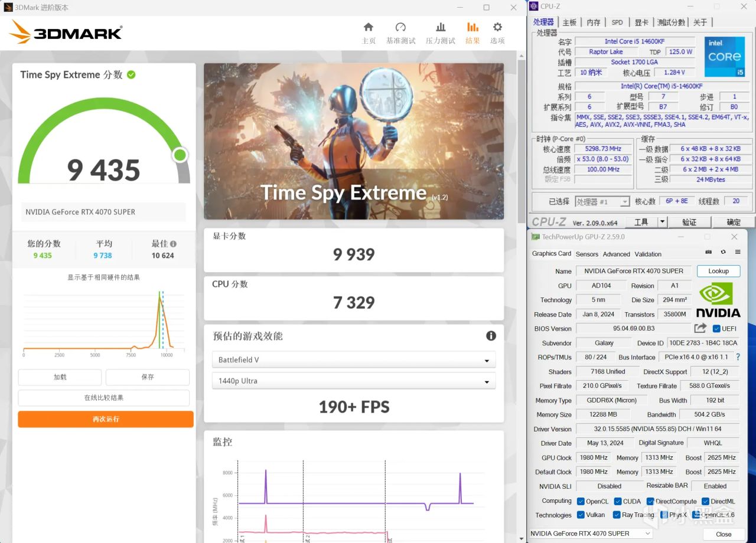756x543 pixels.
Task: Click the Bus Interface question mark
Action: click(738, 357)
